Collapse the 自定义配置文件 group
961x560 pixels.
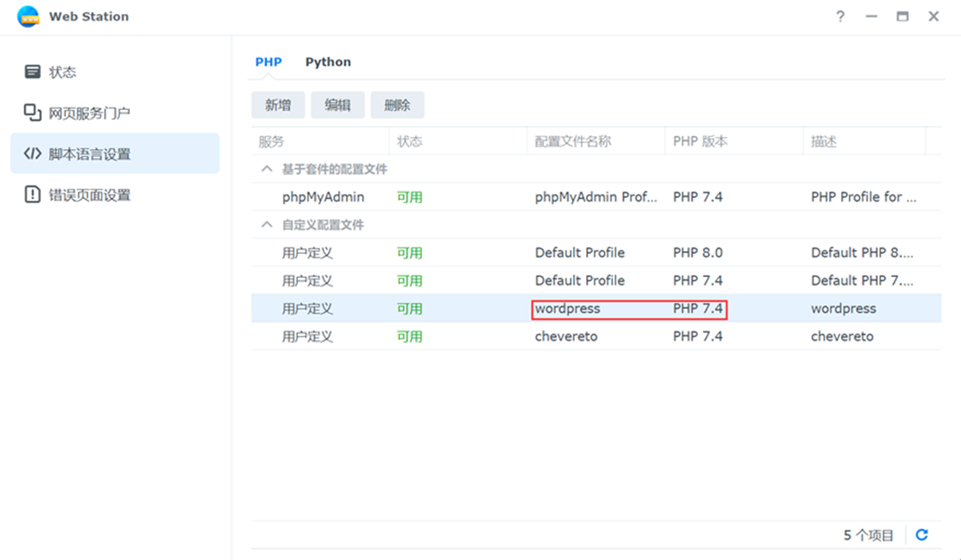[267, 225]
